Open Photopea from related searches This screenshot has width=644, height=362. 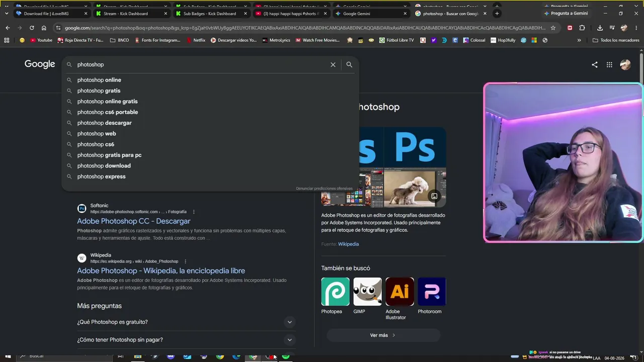pos(335,296)
